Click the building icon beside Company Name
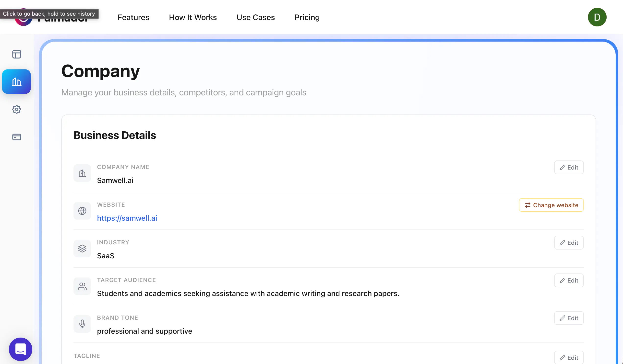The width and height of the screenshot is (623, 364). click(82, 173)
